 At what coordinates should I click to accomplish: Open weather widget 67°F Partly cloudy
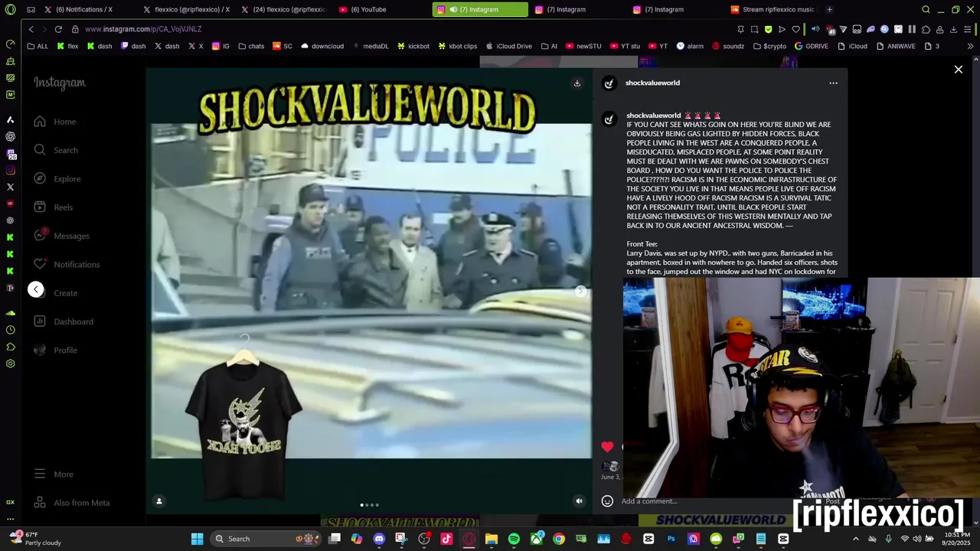pos(34,539)
